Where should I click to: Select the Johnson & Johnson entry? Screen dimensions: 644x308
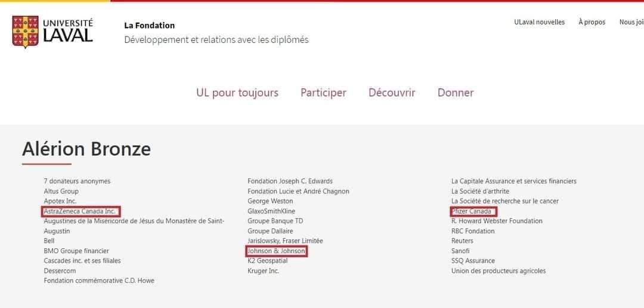(x=277, y=251)
